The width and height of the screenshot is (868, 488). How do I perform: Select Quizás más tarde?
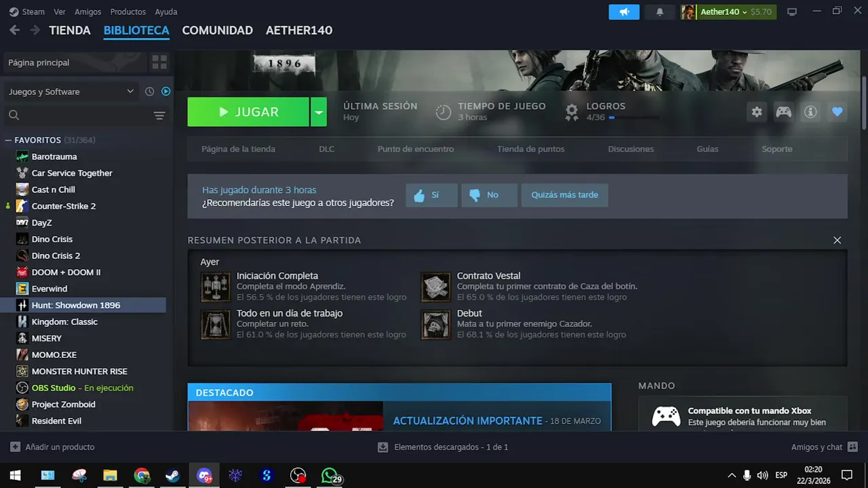pyautogui.click(x=565, y=195)
